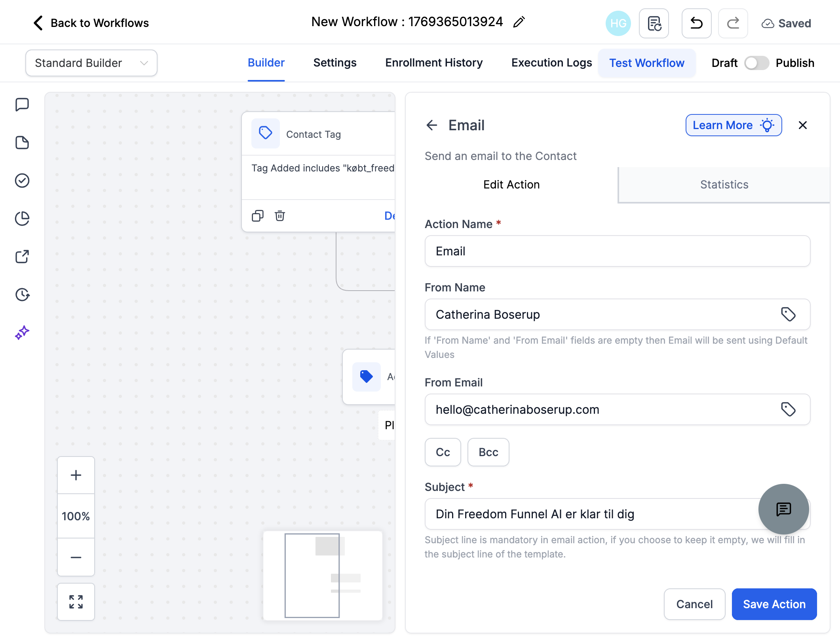Click the Test Workflow button

tap(647, 63)
